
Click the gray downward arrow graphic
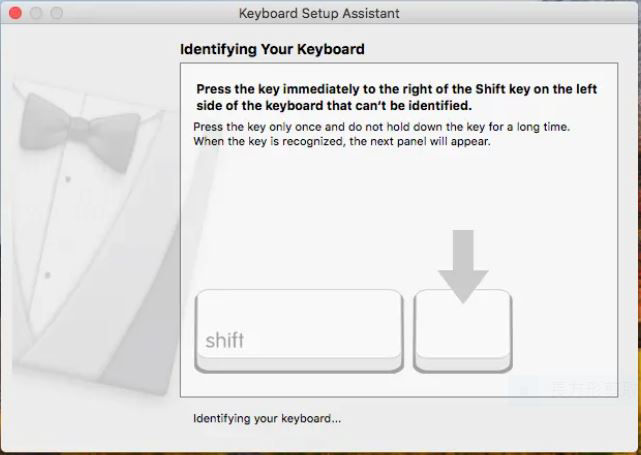point(463,267)
